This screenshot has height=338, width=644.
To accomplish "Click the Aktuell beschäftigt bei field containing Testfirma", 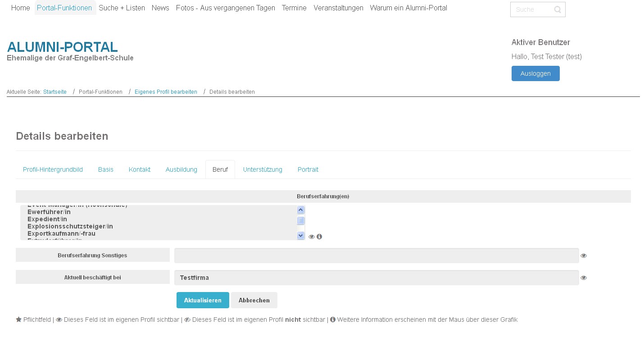I will (376, 278).
